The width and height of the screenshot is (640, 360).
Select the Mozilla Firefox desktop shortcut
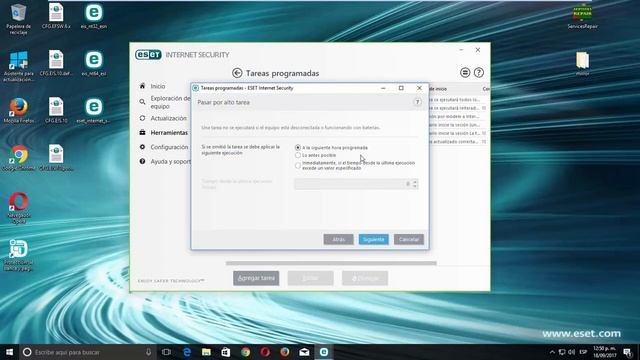pyautogui.click(x=19, y=110)
